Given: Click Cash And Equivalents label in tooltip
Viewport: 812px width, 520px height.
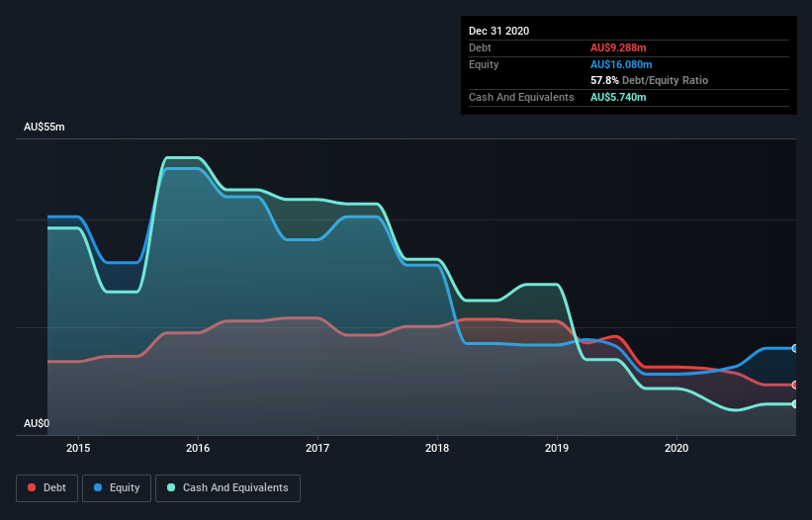Looking at the screenshot, I should pyautogui.click(x=521, y=97).
